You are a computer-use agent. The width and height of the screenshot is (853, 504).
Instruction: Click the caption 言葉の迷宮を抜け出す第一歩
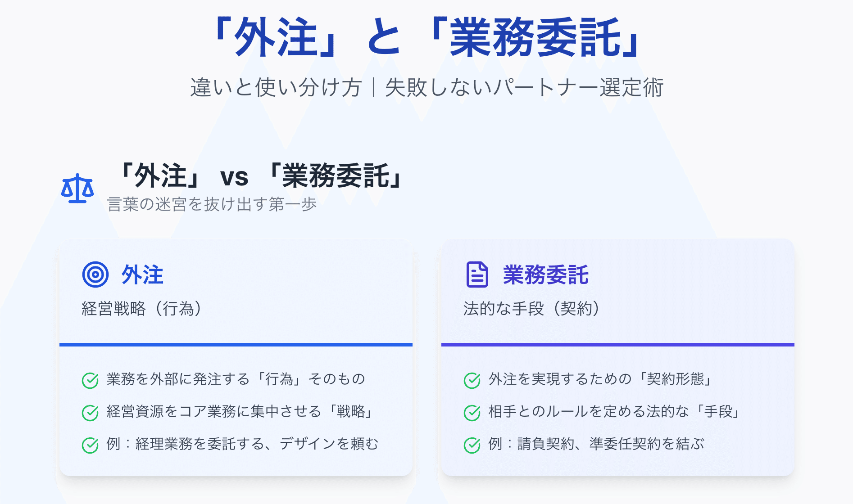click(x=212, y=204)
